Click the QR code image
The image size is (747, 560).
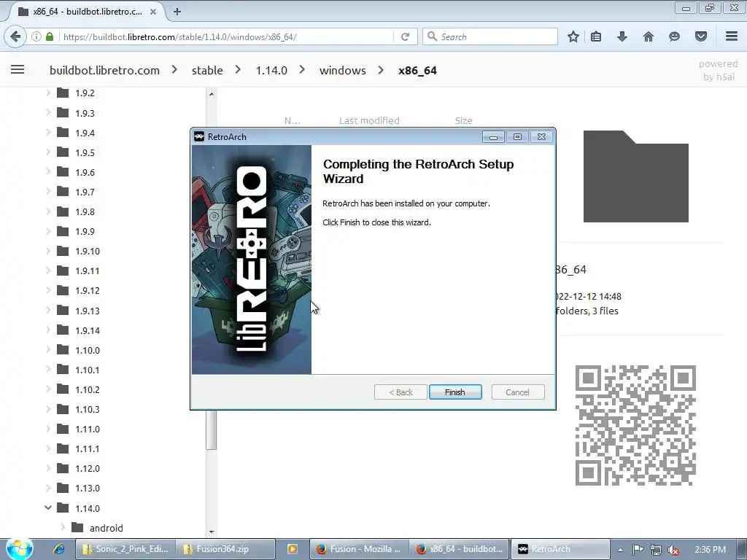click(635, 425)
